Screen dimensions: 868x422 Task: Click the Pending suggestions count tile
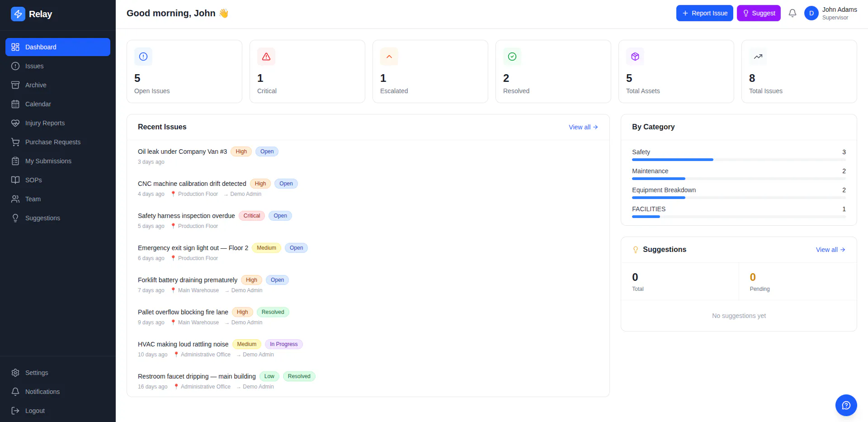click(797, 281)
